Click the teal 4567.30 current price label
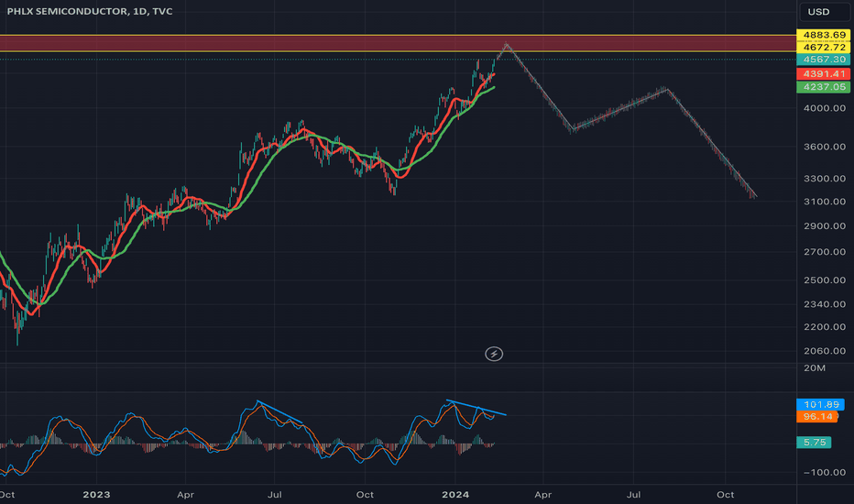The height and width of the screenshot is (504, 854). click(824, 60)
